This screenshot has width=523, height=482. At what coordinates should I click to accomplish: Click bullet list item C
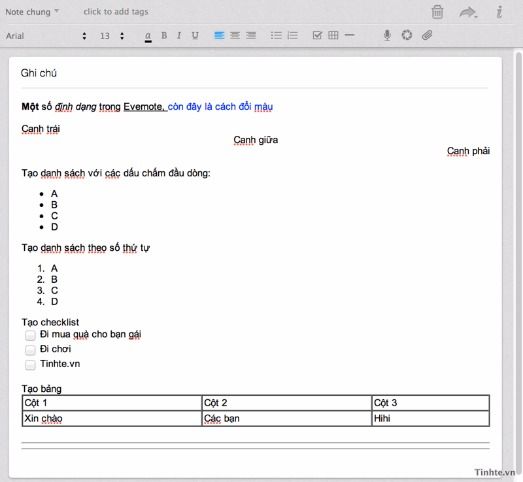coord(54,216)
